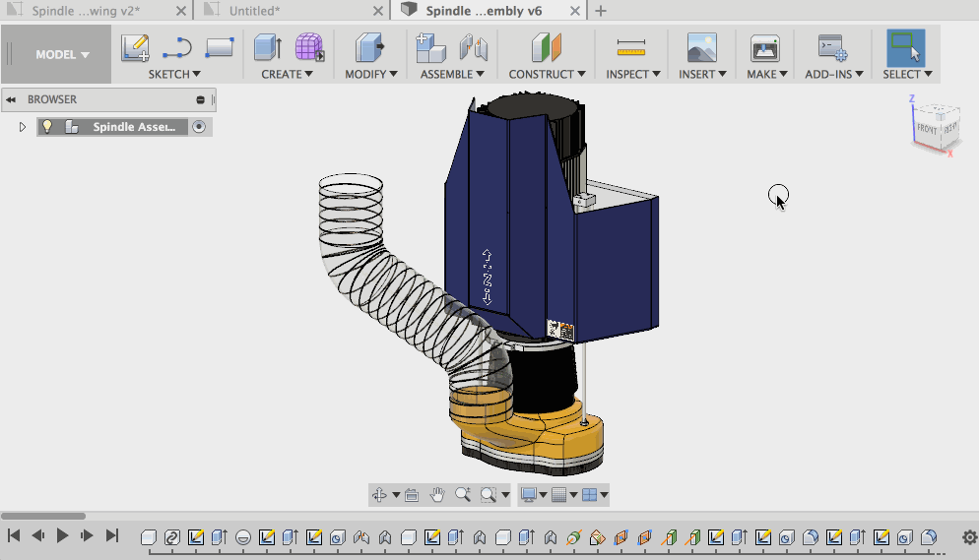Click the Joint icon in Assemble

(474, 48)
